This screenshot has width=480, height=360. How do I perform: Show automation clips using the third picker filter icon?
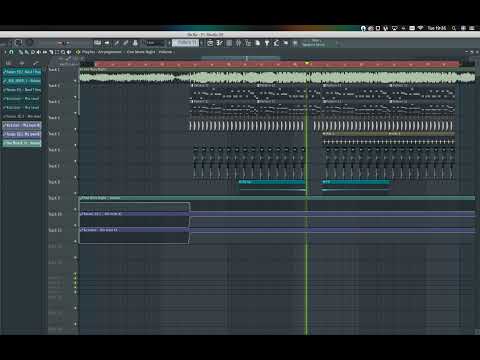(35, 63)
